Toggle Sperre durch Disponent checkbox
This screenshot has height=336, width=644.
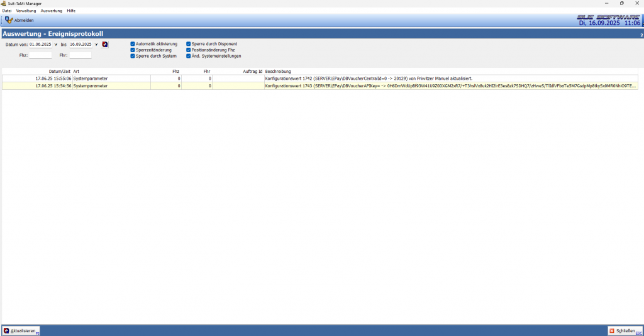coord(188,44)
